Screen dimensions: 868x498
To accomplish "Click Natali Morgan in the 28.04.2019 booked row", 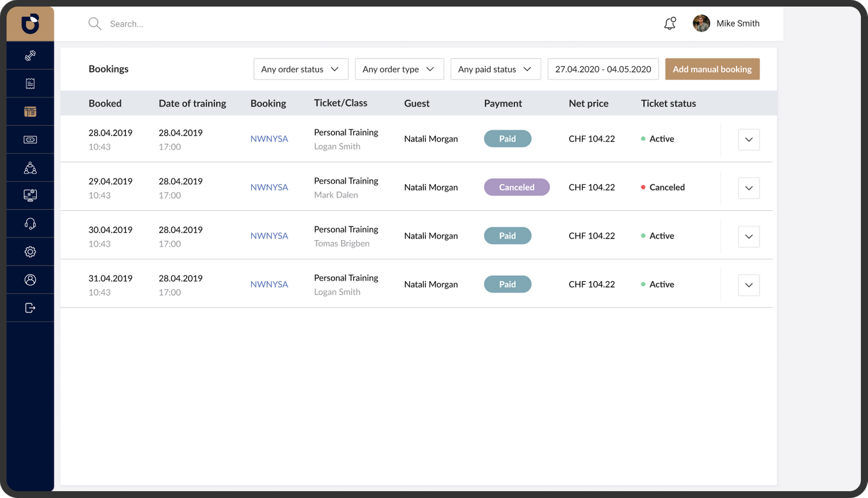I will tap(431, 139).
